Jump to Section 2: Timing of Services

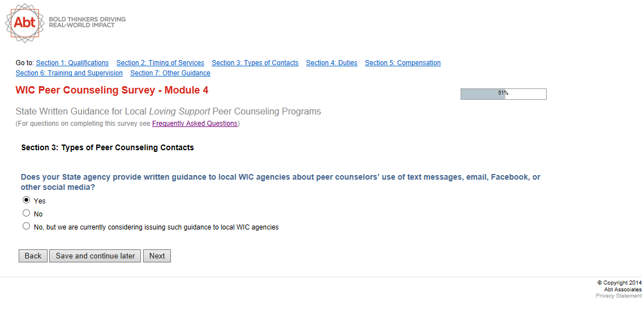(160, 63)
